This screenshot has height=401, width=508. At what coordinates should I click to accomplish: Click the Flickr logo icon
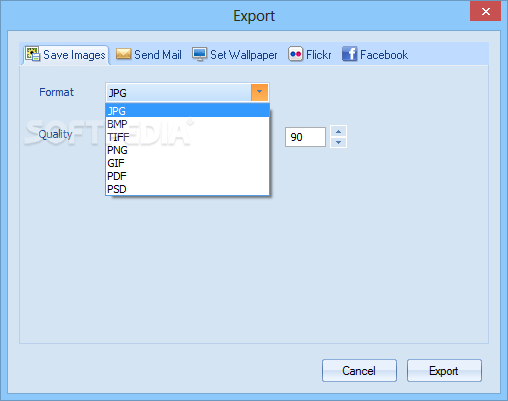click(x=295, y=54)
